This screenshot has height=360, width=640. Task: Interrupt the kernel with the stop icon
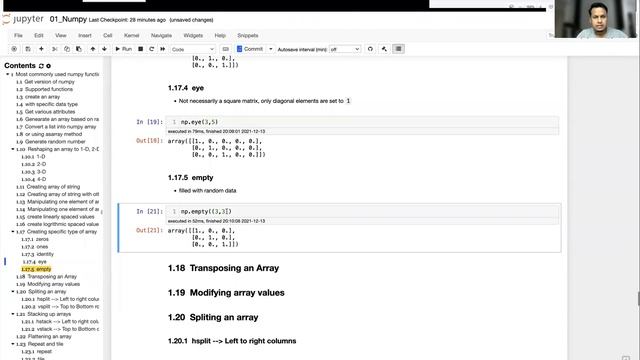pyautogui.click(x=140, y=49)
